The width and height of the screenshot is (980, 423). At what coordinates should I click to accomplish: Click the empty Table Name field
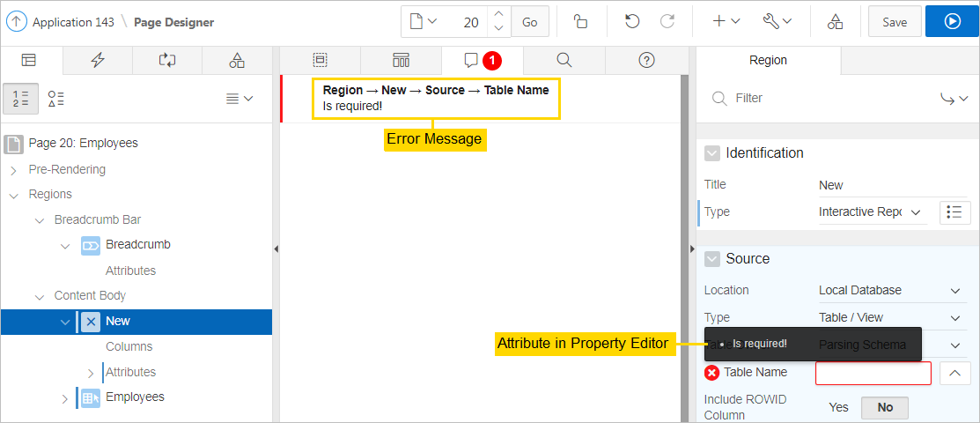(x=873, y=373)
